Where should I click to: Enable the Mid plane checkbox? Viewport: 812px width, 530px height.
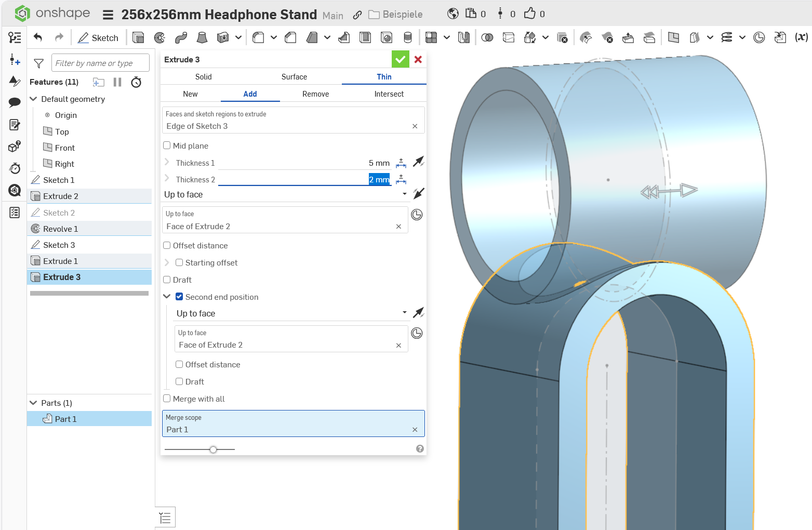(167, 145)
